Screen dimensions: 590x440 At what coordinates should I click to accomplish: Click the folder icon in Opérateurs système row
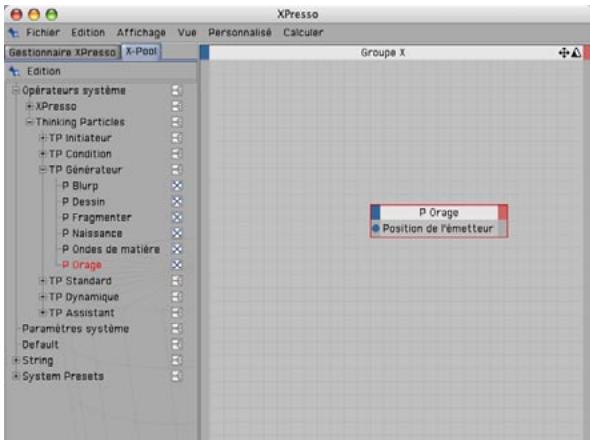[176, 90]
